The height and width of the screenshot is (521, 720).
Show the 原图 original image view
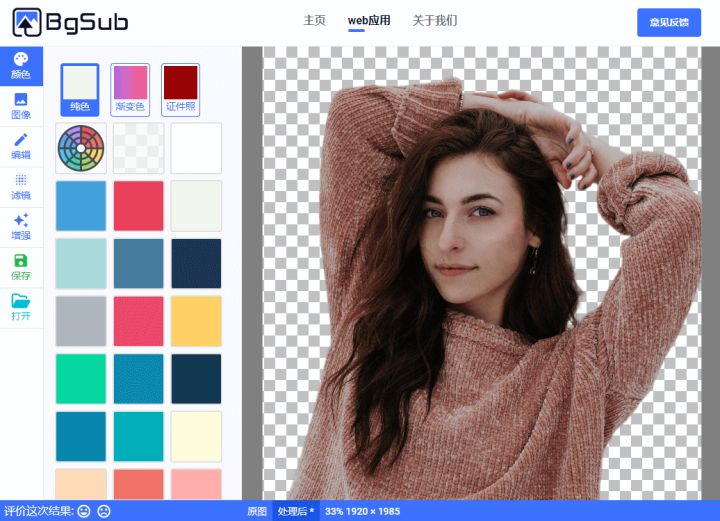click(257, 511)
